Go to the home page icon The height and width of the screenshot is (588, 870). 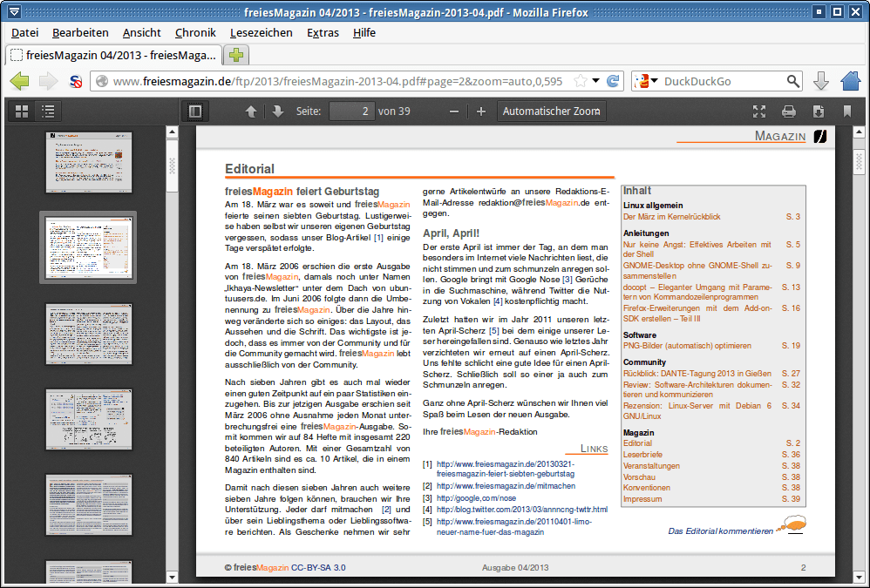coord(850,81)
